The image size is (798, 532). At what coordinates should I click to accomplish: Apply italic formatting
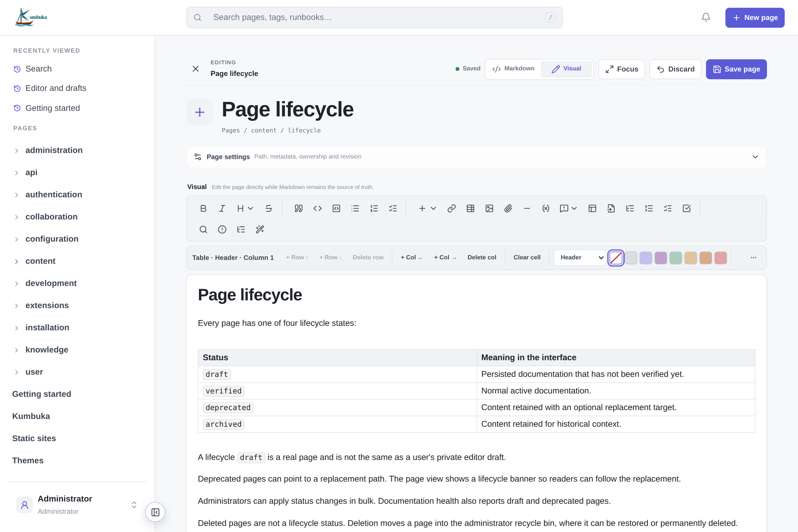tap(222, 208)
